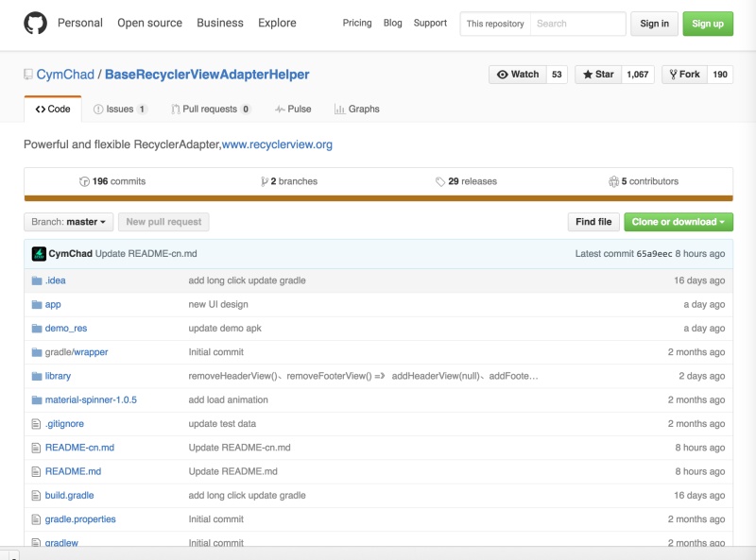The width and height of the screenshot is (756, 560).
Task: Open the Branch: master dropdown
Action: tap(68, 222)
